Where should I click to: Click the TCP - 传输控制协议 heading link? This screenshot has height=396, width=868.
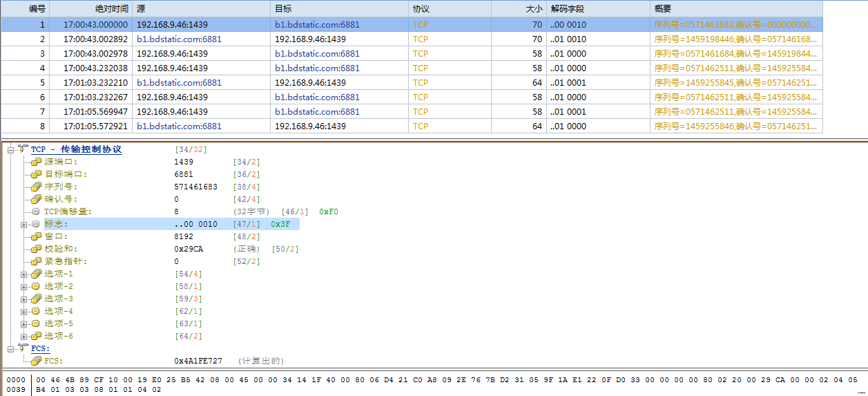[x=76, y=149]
